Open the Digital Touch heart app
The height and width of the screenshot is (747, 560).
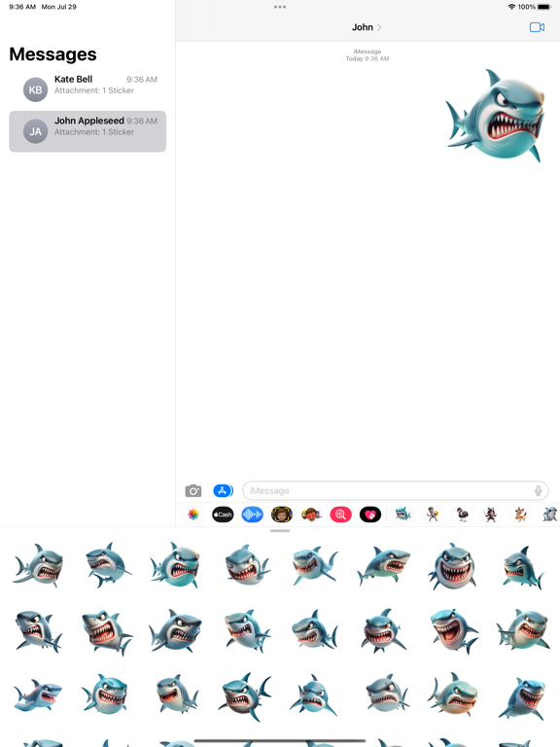coord(370,515)
